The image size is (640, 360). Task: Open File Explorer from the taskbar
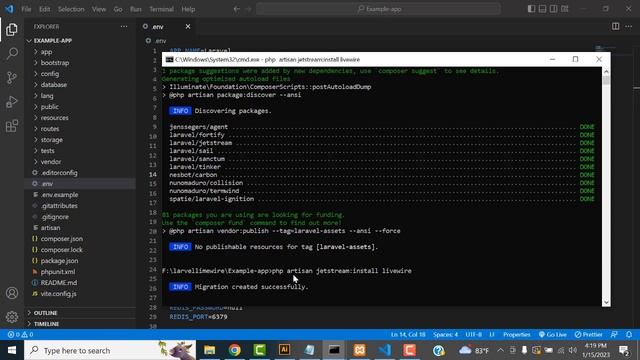(x=210, y=350)
